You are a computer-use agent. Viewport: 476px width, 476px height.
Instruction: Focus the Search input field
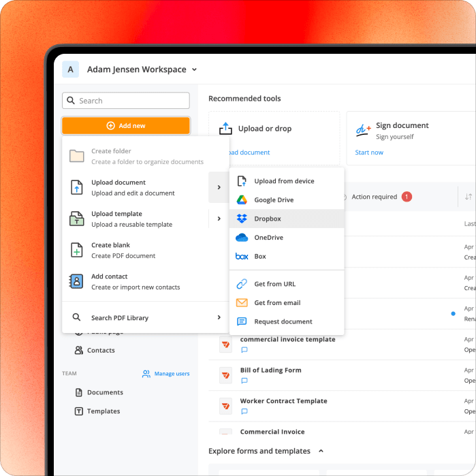[126, 101]
